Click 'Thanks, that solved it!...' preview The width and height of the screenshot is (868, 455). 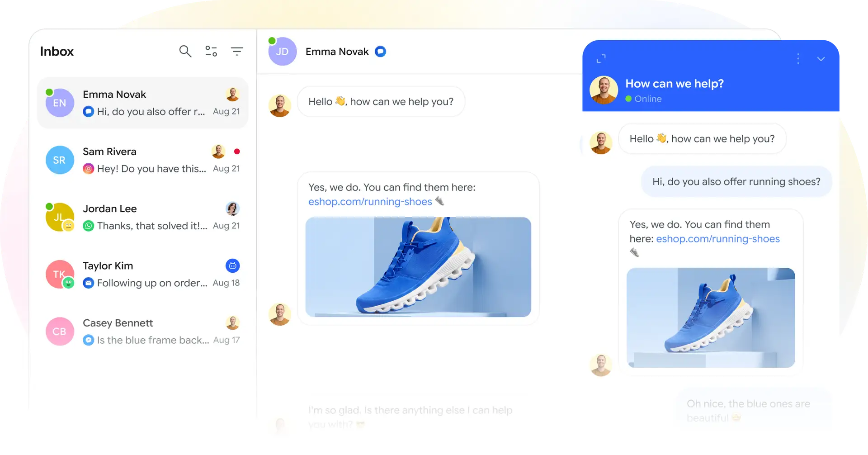click(x=152, y=226)
